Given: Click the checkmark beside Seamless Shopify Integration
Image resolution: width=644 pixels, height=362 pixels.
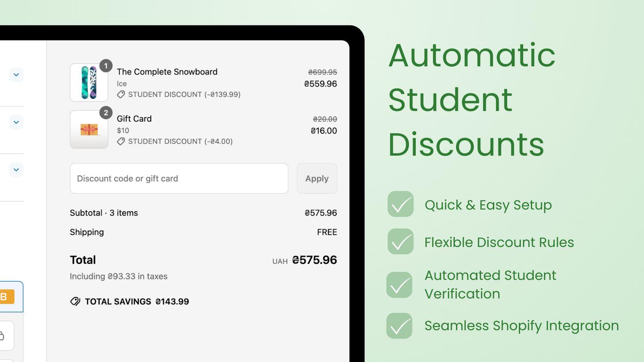Looking at the screenshot, I should pyautogui.click(x=399, y=326).
